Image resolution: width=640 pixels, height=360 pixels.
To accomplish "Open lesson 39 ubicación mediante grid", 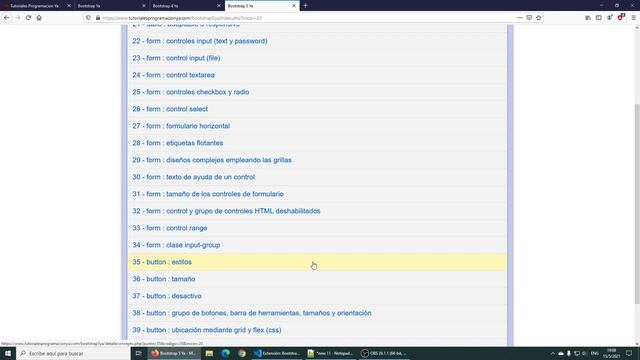I will point(207,330).
